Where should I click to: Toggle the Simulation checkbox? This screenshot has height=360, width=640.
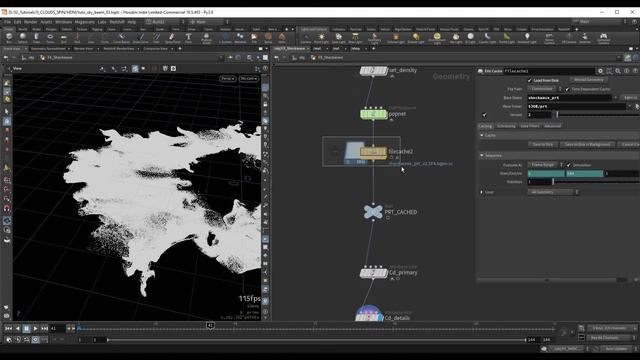pos(569,165)
